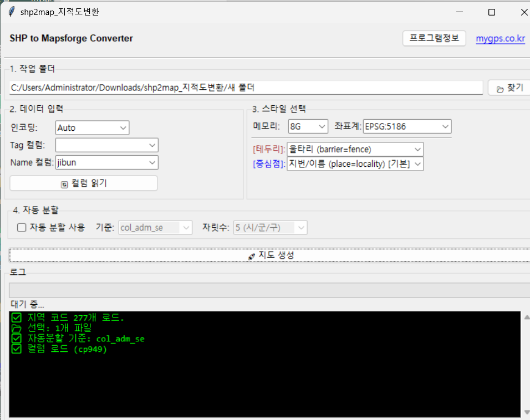The height and width of the screenshot is (420, 530).
Task: Open the Name 컬럼 jibun dropdown
Action: [x=106, y=162]
